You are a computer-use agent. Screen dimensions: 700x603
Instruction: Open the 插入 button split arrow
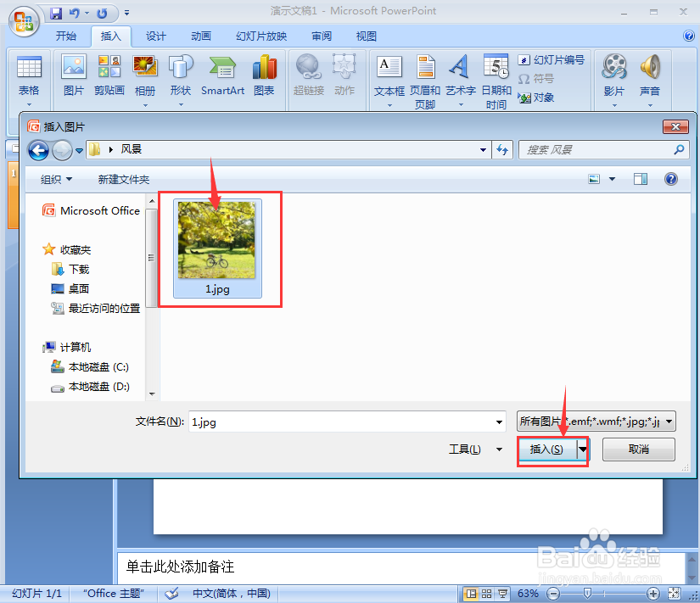click(x=583, y=449)
